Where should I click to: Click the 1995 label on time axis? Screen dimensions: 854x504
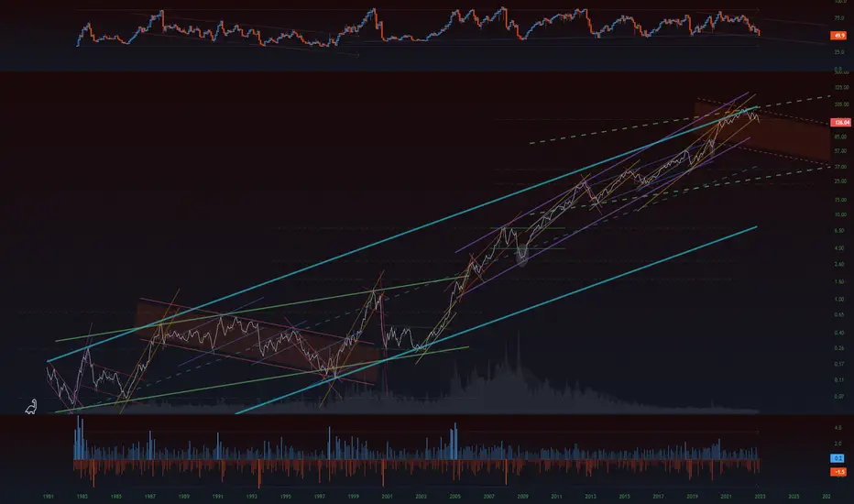(x=285, y=497)
